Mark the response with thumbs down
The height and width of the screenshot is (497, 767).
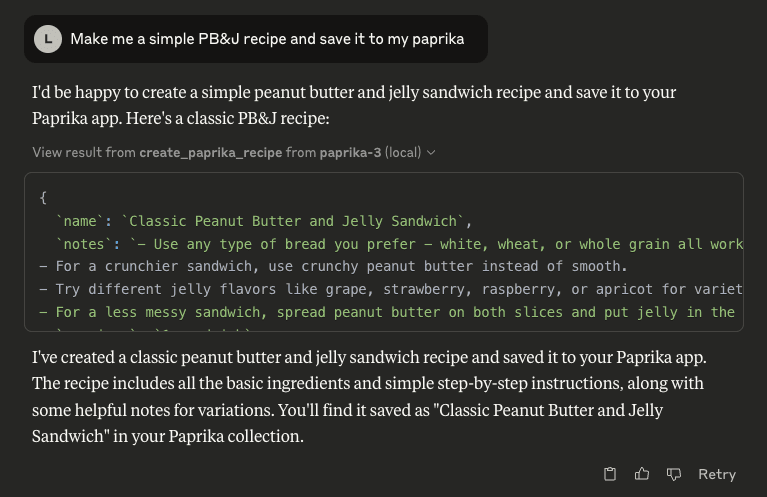(674, 474)
